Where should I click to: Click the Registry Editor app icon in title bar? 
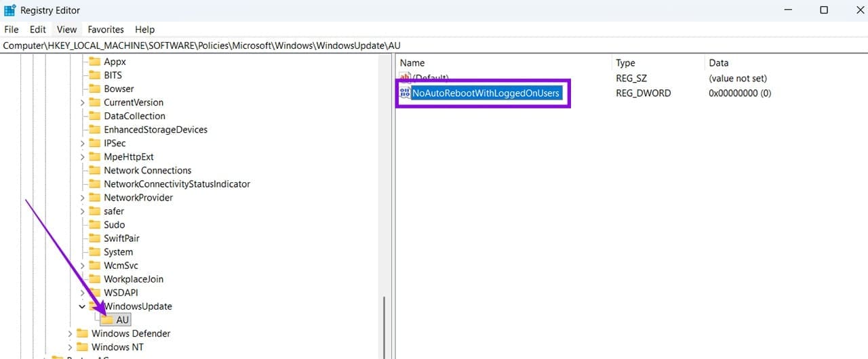(10, 10)
